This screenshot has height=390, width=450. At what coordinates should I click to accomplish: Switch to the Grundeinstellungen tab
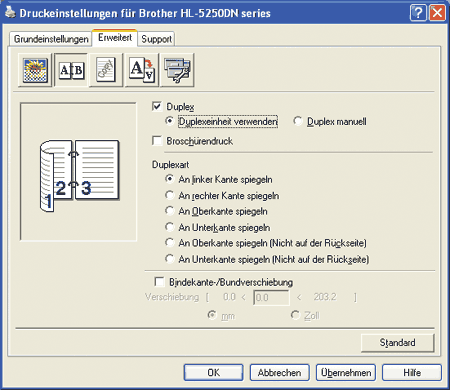51,39
